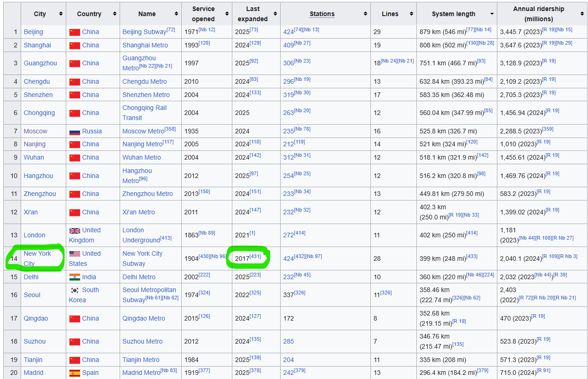Open the Chongqing Rail Transit link
The height and width of the screenshot is (379, 588).
click(x=144, y=113)
